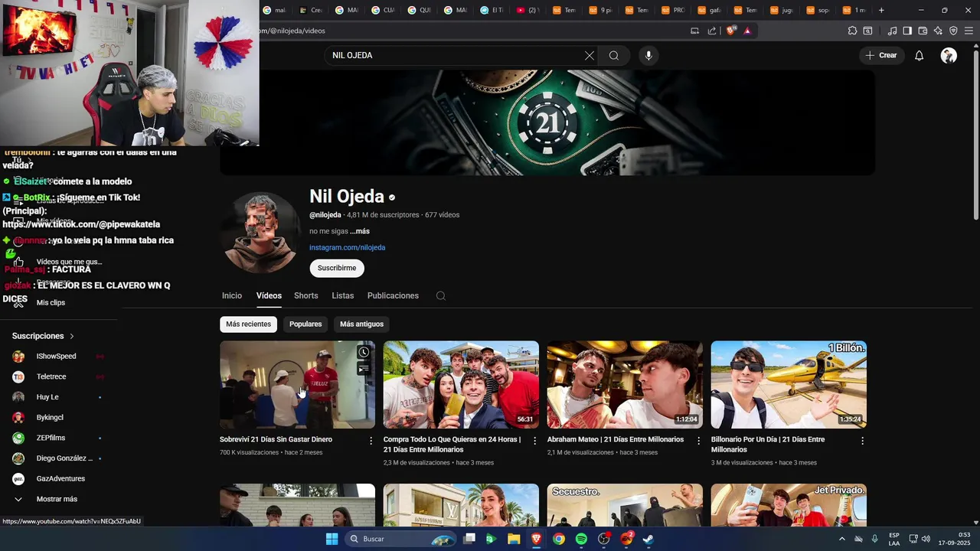Play the 1 Billón yellow jet thumbnail
980x551 pixels.
(789, 384)
